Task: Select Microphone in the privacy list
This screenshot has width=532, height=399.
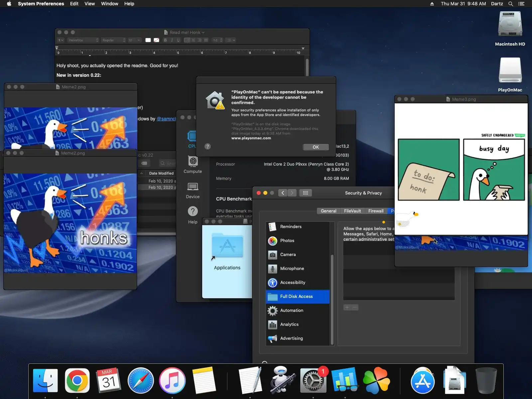Action: pos(298,268)
